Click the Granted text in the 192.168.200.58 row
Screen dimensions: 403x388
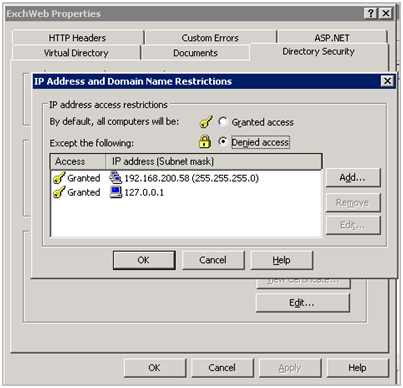click(x=84, y=178)
